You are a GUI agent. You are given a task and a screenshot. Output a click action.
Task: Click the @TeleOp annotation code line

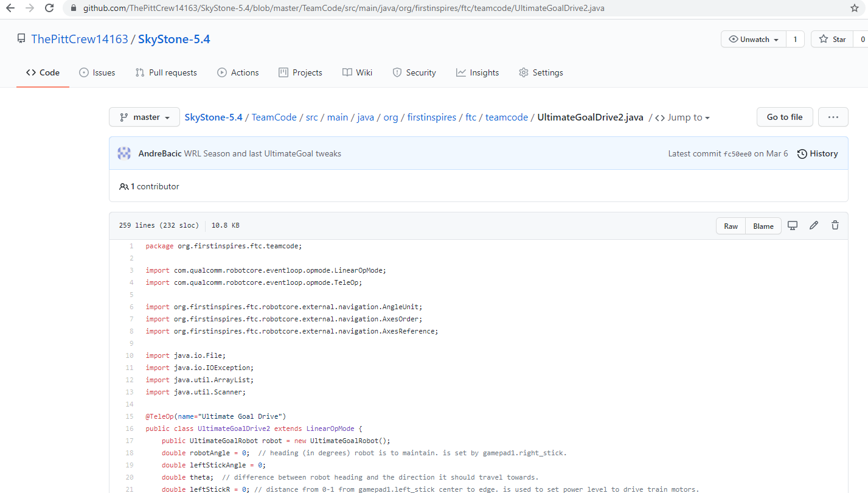click(216, 416)
